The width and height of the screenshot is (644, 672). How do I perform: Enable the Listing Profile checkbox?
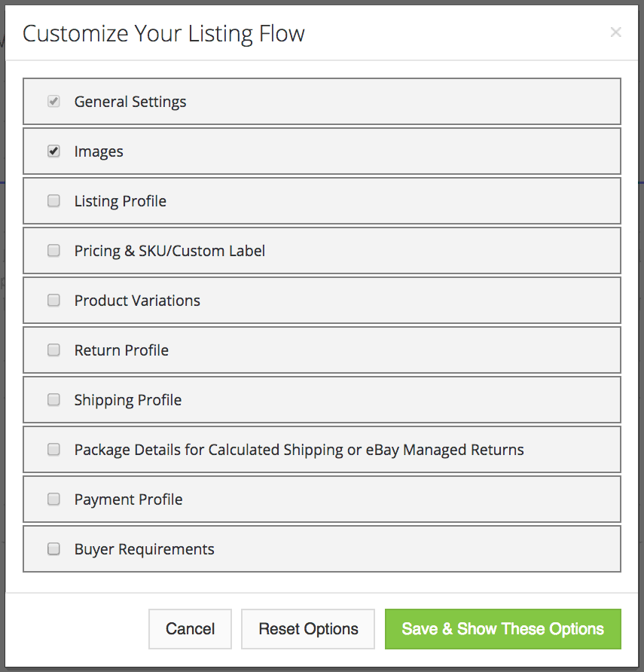[53, 201]
